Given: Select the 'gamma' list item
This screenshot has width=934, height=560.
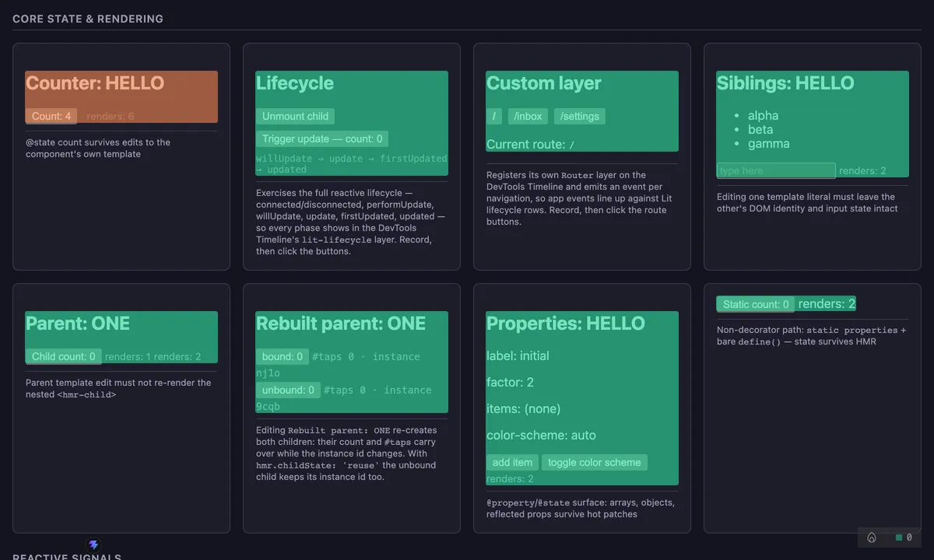Looking at the screenshot, I should click(769, 143).
